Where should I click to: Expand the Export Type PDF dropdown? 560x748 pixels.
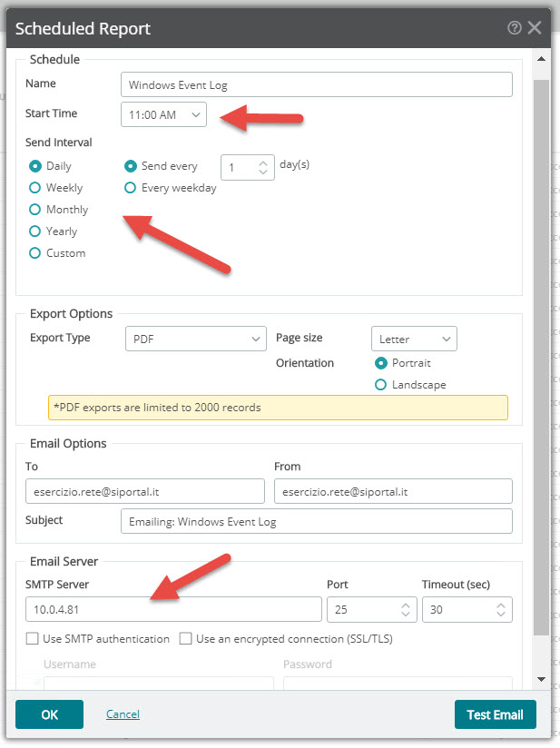click(x=196, y=340)
